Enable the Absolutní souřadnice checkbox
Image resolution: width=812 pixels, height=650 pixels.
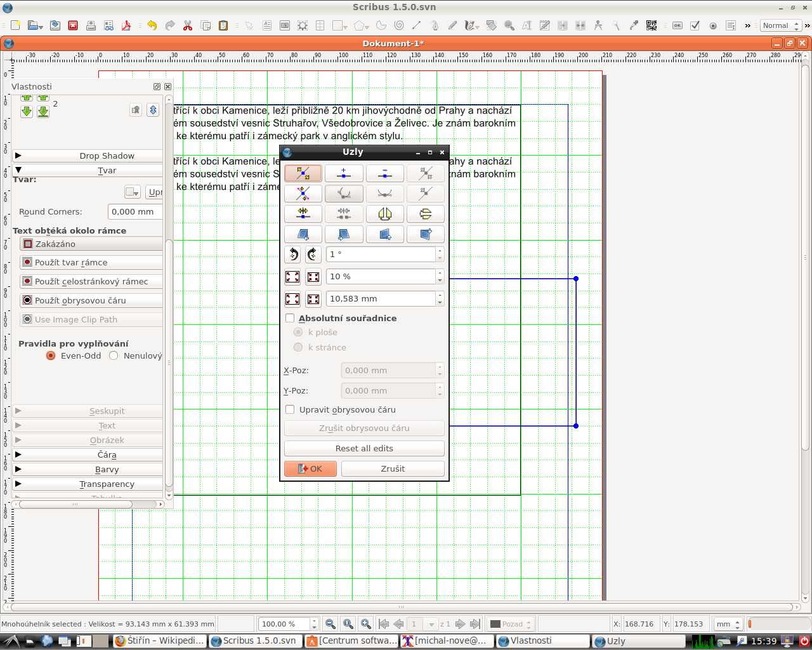[x=290, y=318]
